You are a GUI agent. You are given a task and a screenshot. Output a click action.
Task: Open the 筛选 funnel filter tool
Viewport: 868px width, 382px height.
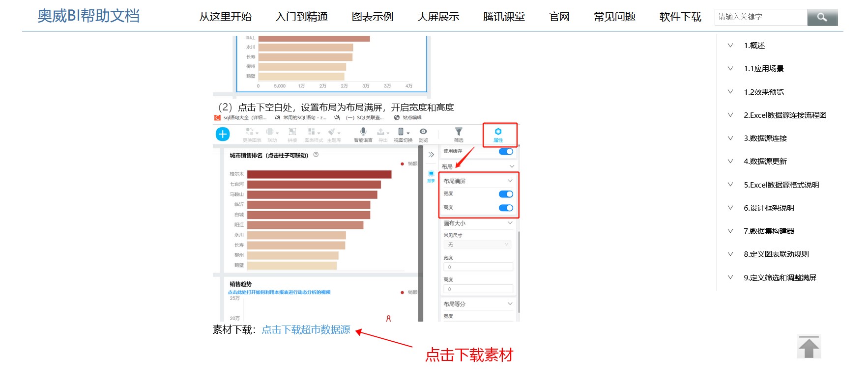(x=459, y=134)
